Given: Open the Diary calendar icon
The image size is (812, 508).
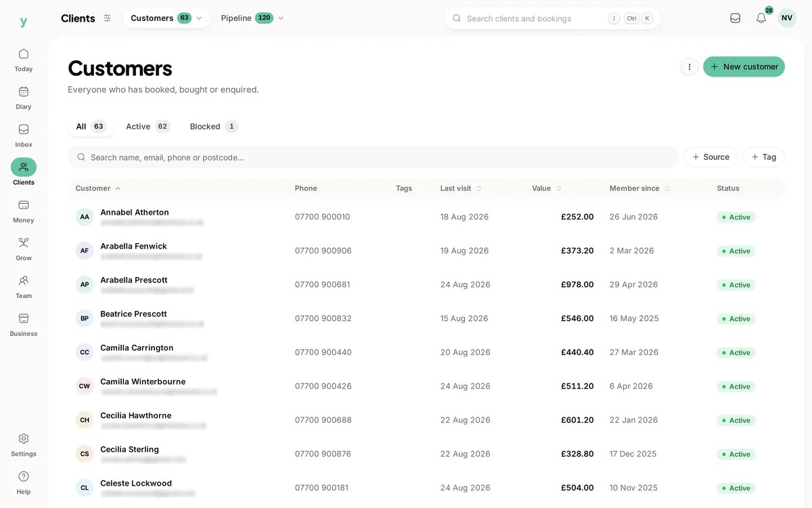Looking at the screenshot, I should coord(24,91).
